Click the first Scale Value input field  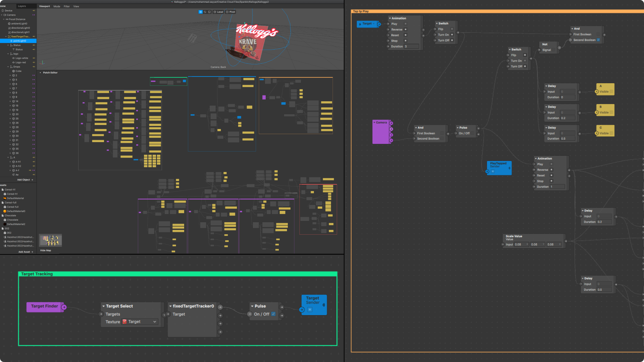[x=522, y=245]
